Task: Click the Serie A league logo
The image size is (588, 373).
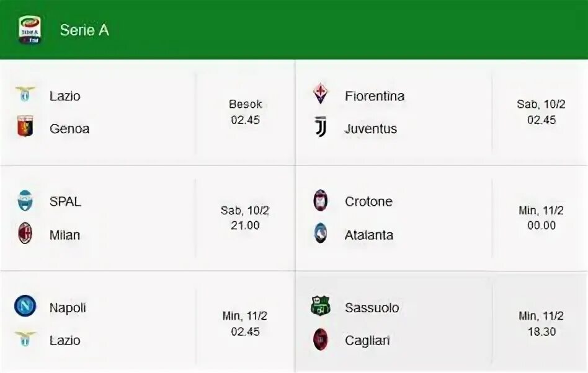Action: 30,30
